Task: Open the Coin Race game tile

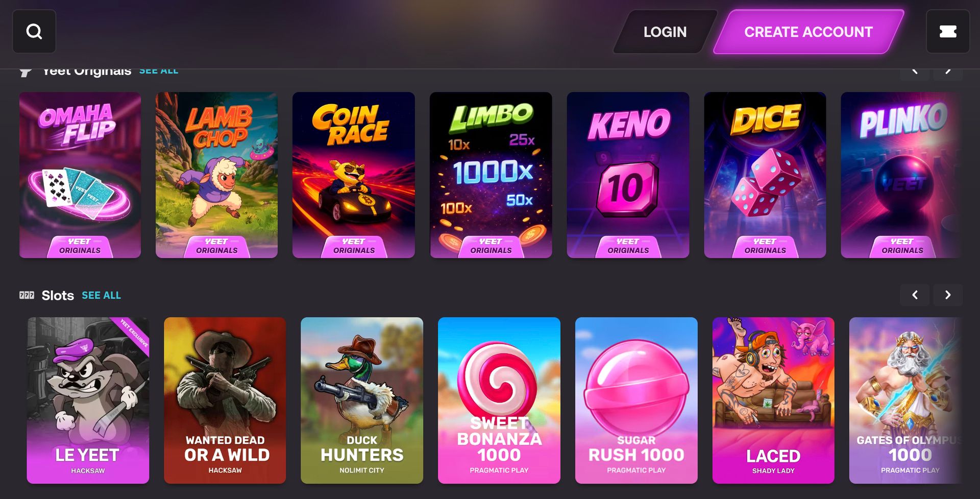Action: 354,175
